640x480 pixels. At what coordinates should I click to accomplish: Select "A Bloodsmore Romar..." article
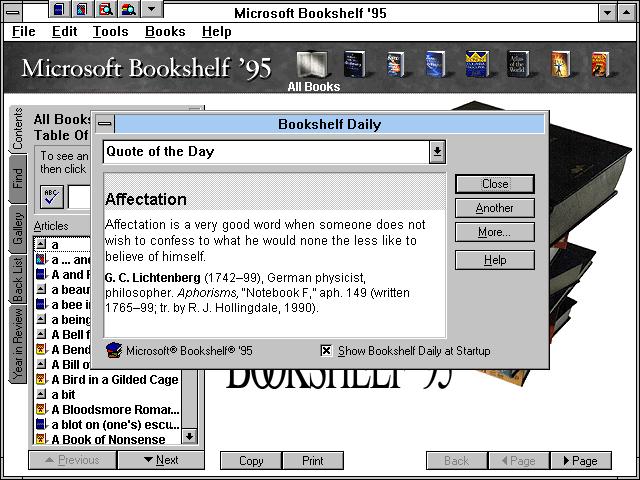point(115,409)
